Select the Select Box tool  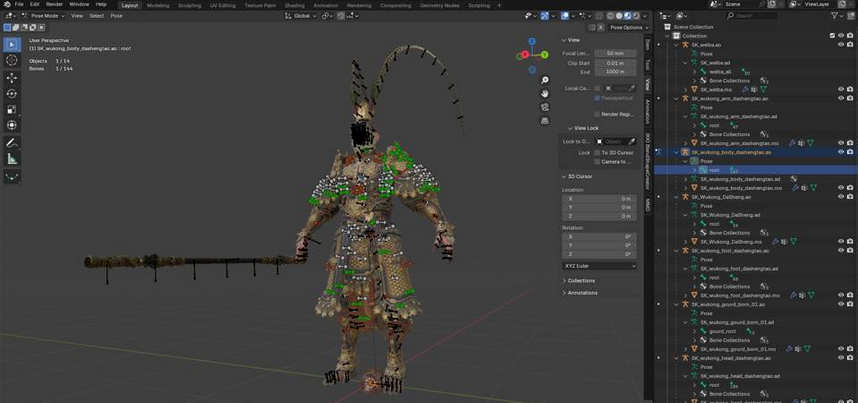[12, 45]
